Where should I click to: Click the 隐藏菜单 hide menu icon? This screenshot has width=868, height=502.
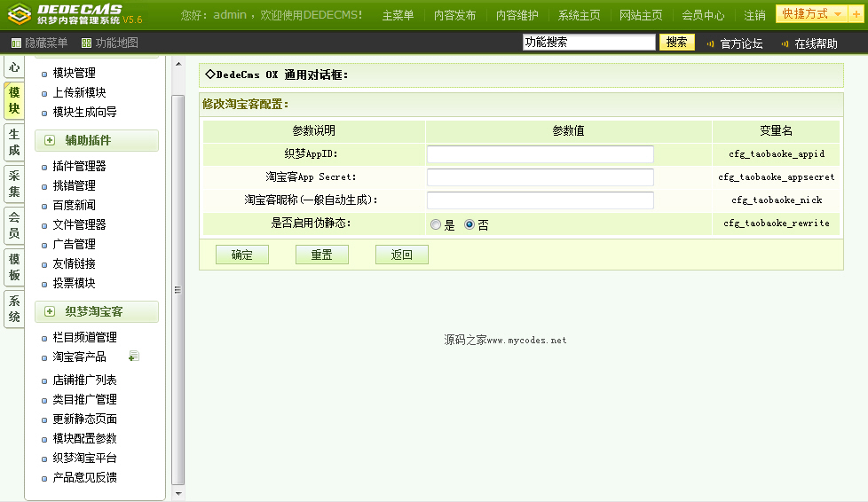tap(16, 43)
